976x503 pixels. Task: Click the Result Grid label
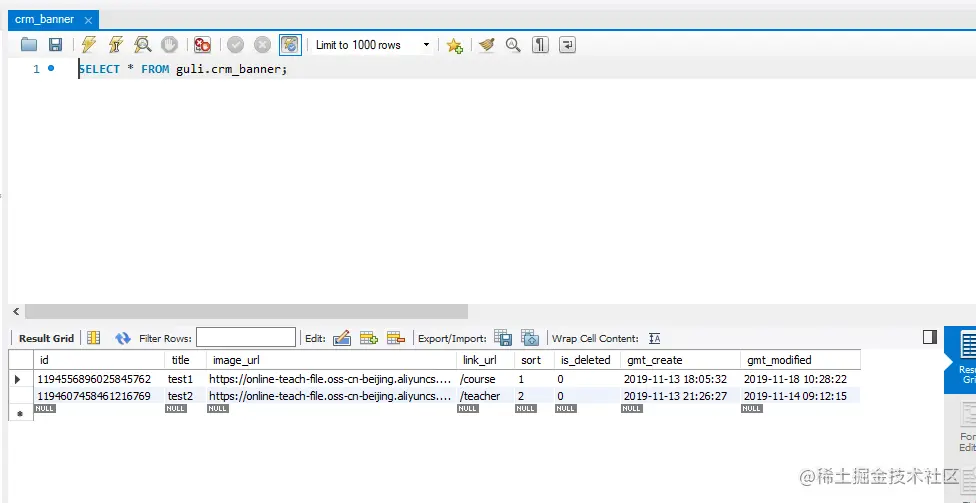[47, 338]
